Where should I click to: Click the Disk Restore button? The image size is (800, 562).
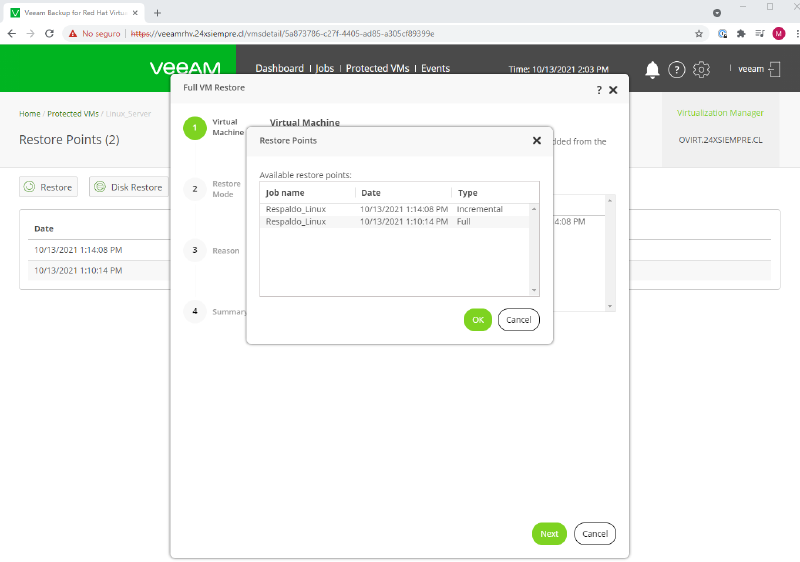pos(129,187)
